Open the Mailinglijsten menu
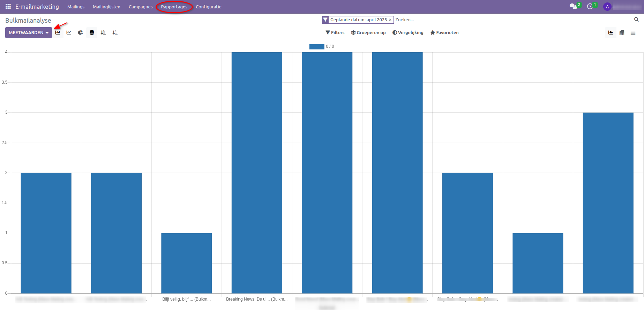 106,7
